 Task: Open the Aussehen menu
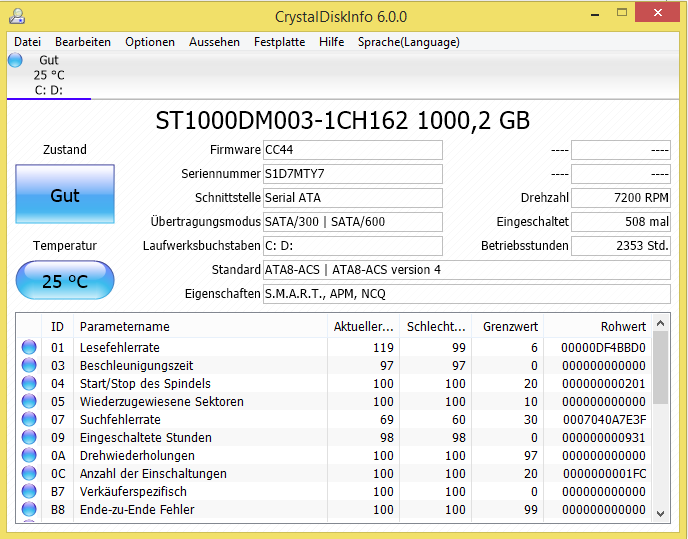click(215, 42)
